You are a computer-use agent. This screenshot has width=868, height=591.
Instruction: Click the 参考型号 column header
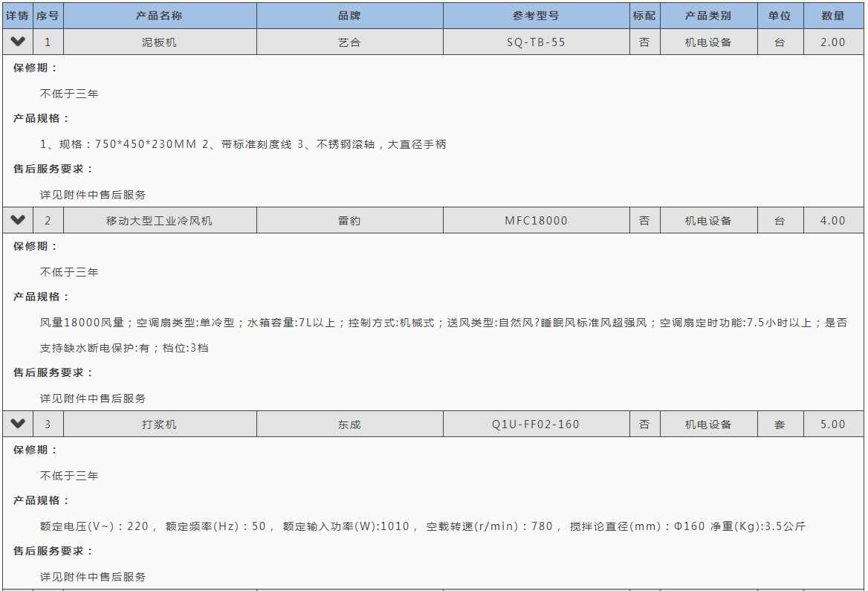536,16
